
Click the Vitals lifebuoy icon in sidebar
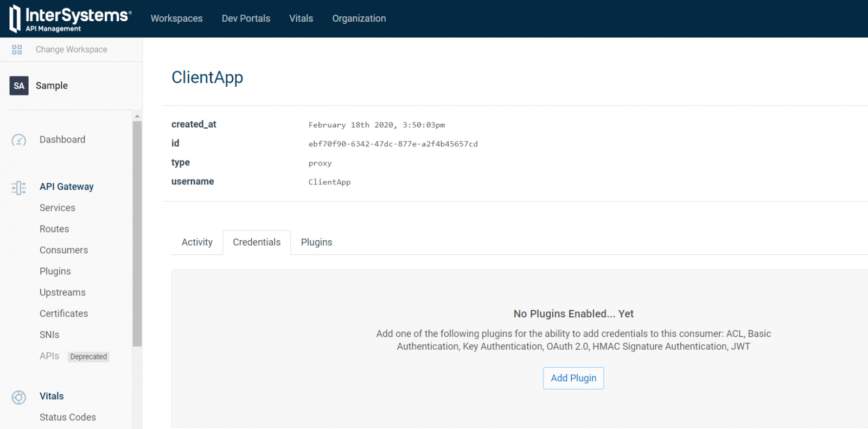19,397
